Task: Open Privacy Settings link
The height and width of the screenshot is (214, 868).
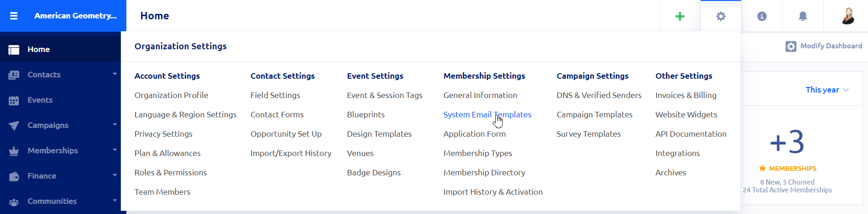Action: click(164, 134)
